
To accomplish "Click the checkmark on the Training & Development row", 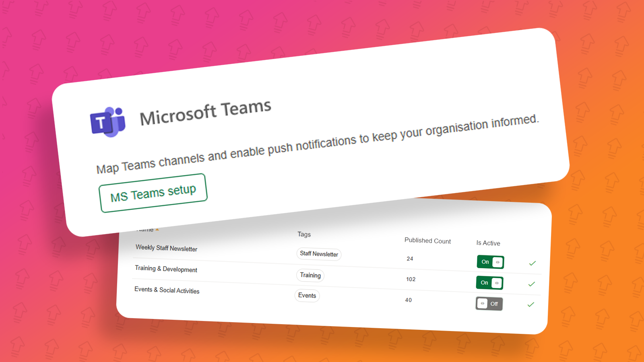I will pos(531,284).
